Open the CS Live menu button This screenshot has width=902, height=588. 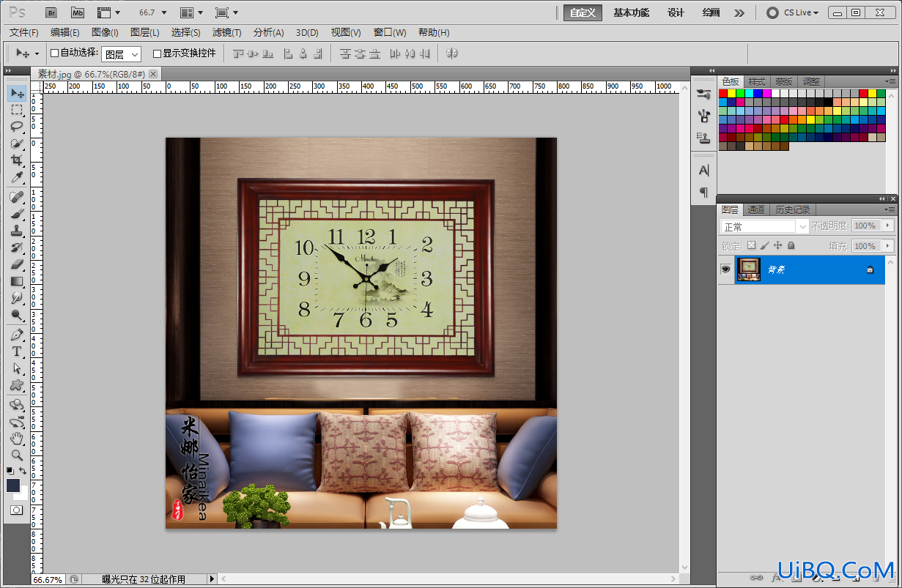click(x=793, y=12)
